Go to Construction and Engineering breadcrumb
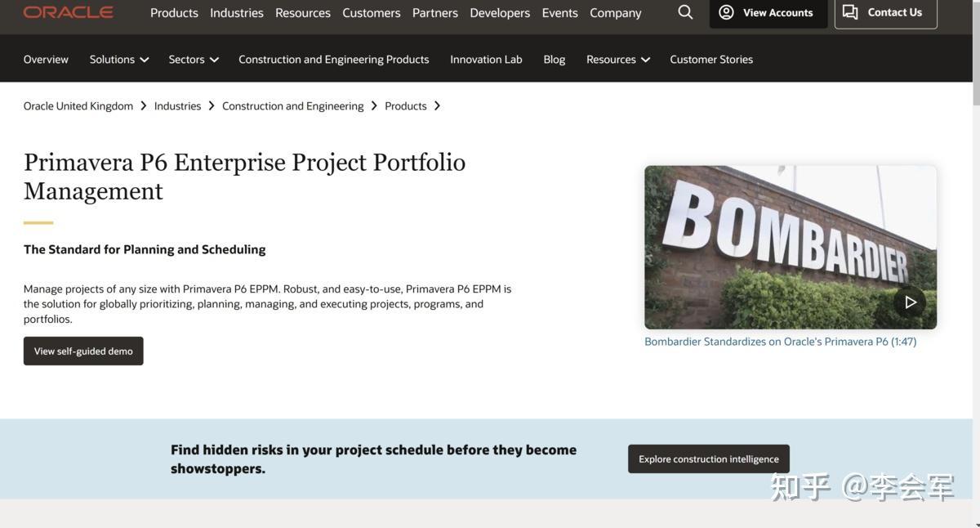This screenshot has width=980, height=528. point(293,105)
